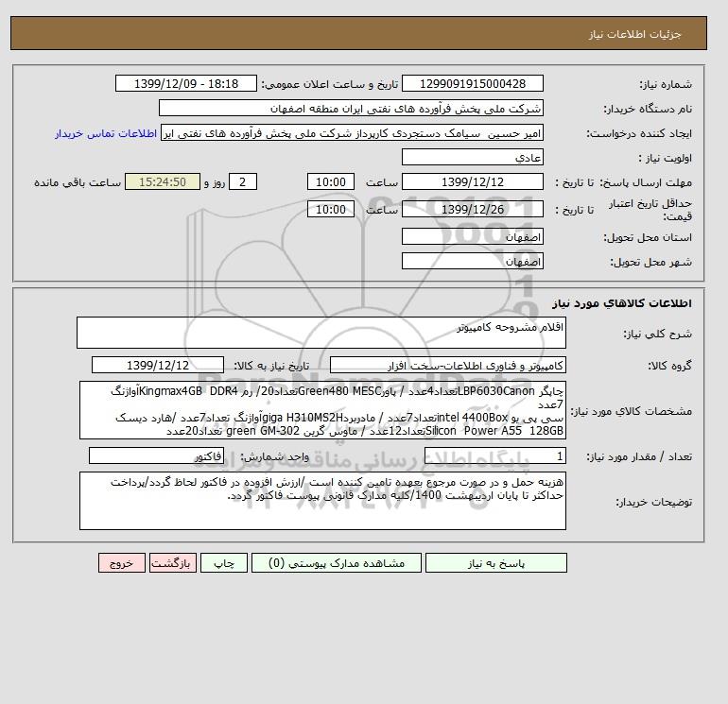This screenshot has height=704, width=728.
Task: Select response deadline date 1399/12/12
Action: pos(472,182)
